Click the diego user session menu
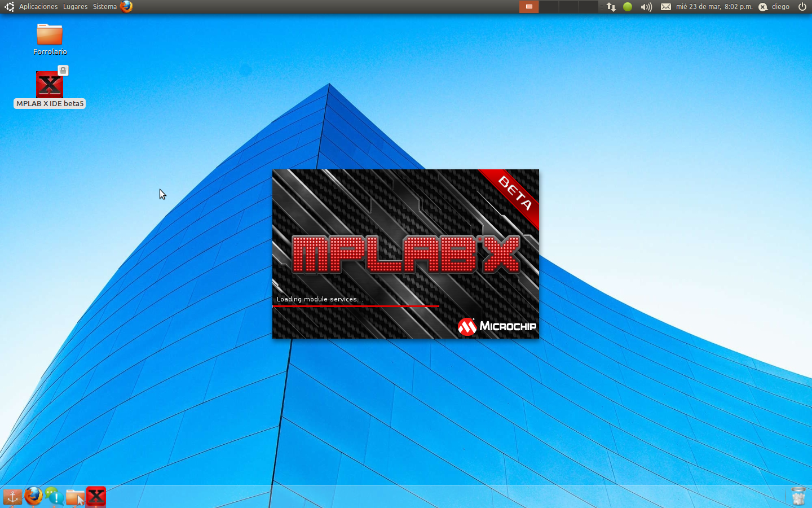 tap(780, 7)
